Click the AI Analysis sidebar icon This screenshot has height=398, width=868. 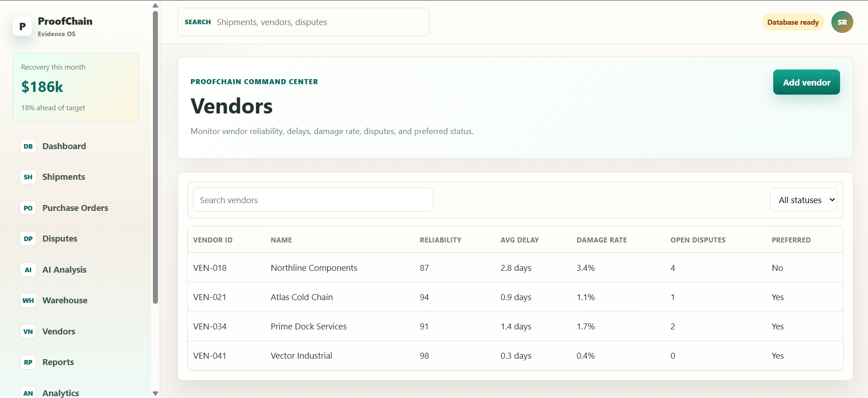point(28,270)
